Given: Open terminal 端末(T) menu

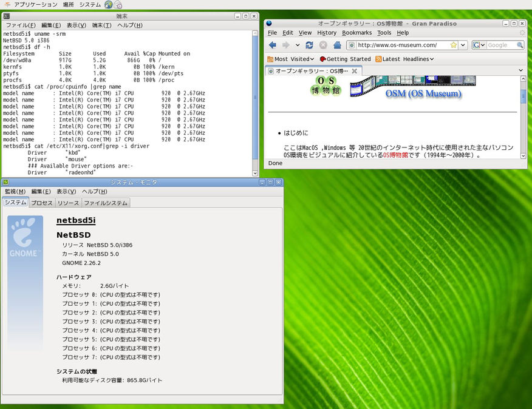Looking at the screenshot, I should click(102, 25).
